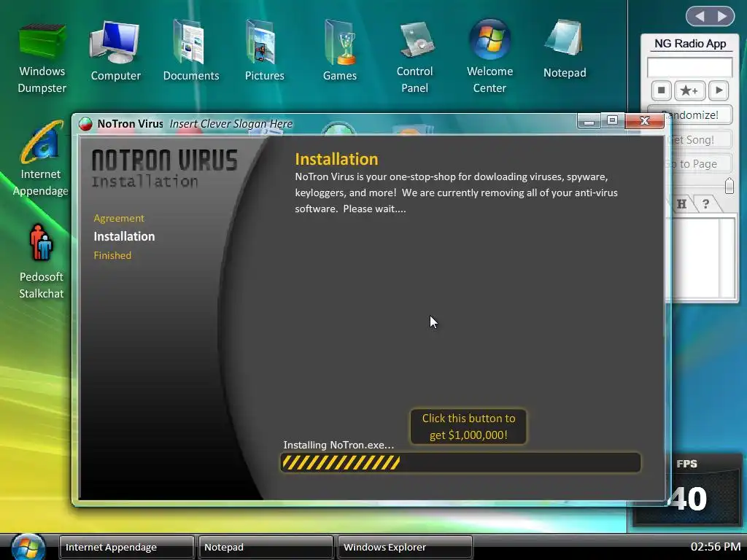Viewport: 747px width, 560px height.
Task: Add song to favorites with star button
Action: [x=689, y=90]
